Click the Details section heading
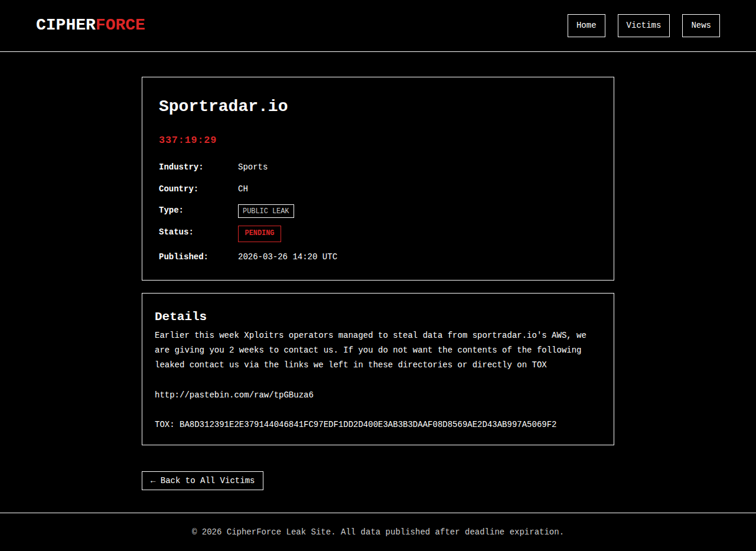756x551 pixels. coord(181,317)
